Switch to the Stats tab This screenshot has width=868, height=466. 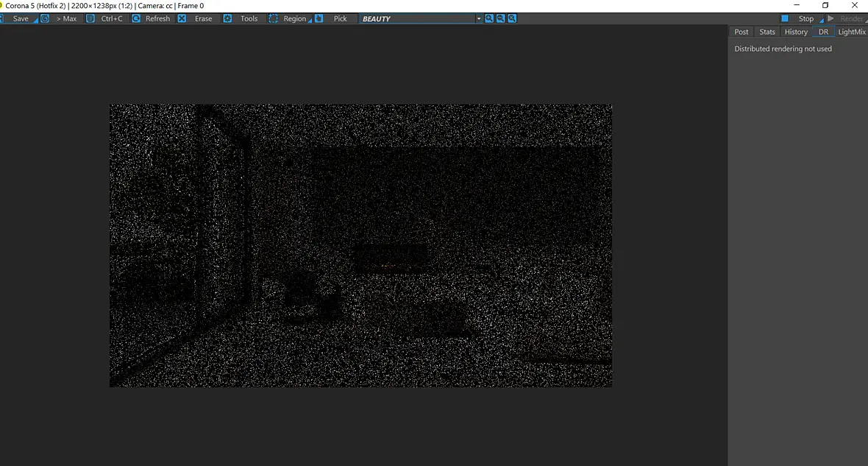coord(767,32)
